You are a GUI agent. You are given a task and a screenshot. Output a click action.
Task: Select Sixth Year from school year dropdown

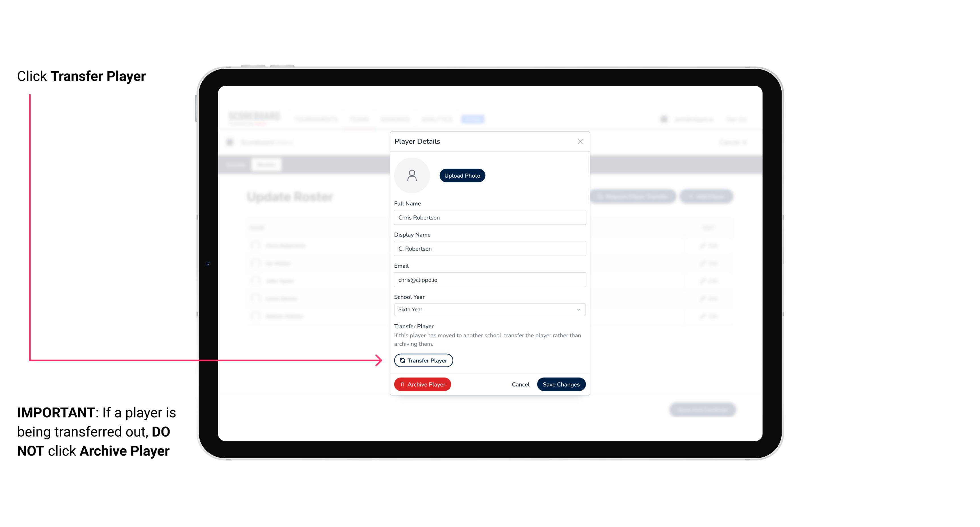488,309
